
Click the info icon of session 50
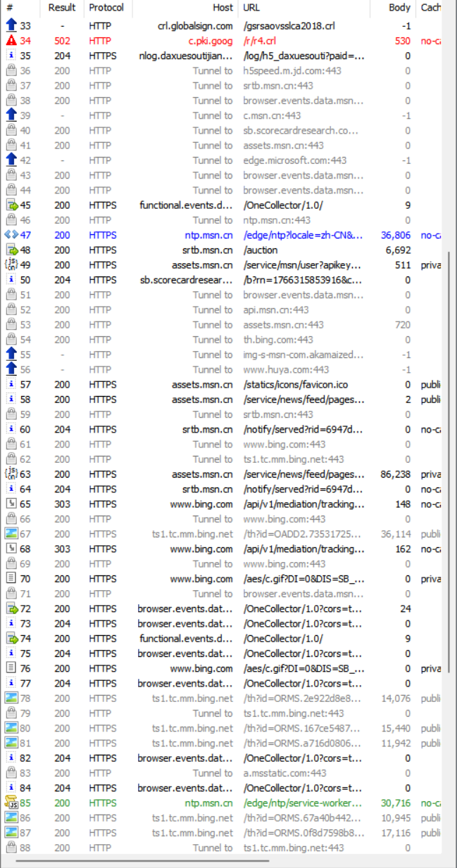point(11,280)
